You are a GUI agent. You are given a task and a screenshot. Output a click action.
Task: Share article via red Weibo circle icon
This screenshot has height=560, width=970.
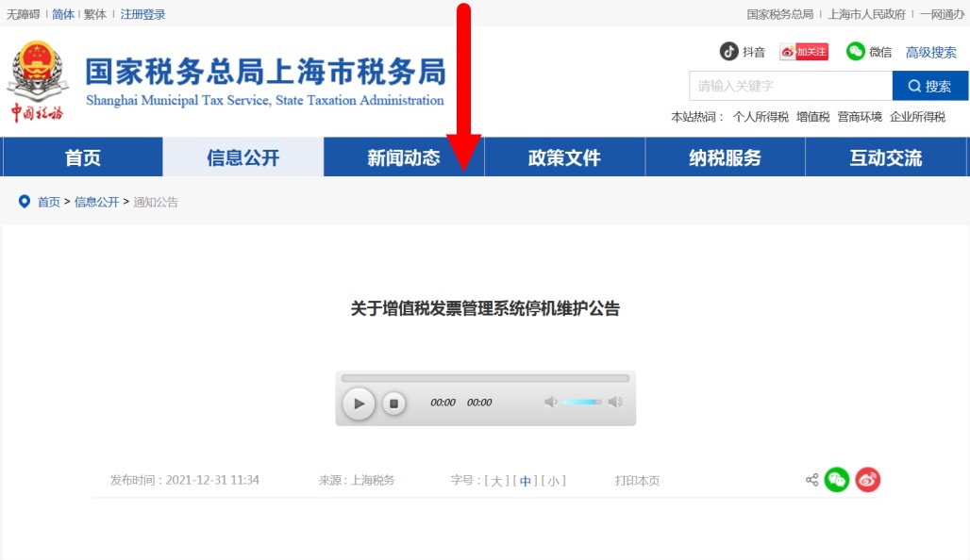(x=868, y=480)
